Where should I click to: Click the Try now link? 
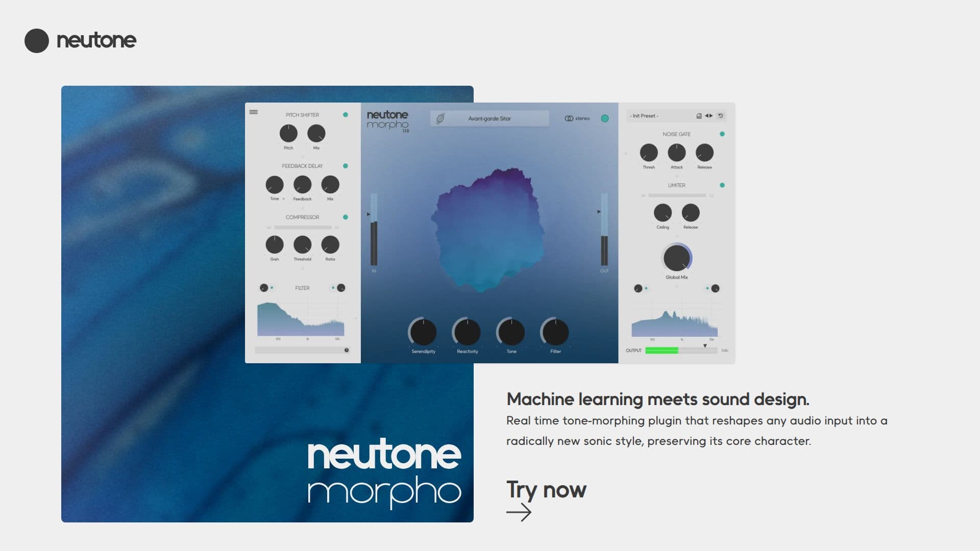click(546, 490)
